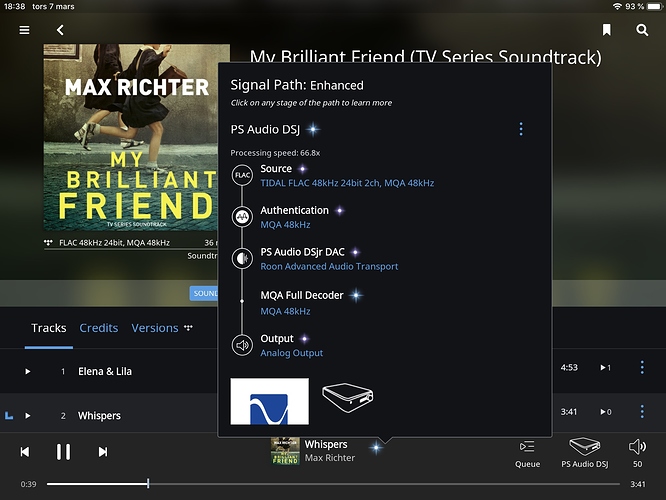
Task: Click the PS Audio DSJr DAC stage icon
Action: (242, 258)
